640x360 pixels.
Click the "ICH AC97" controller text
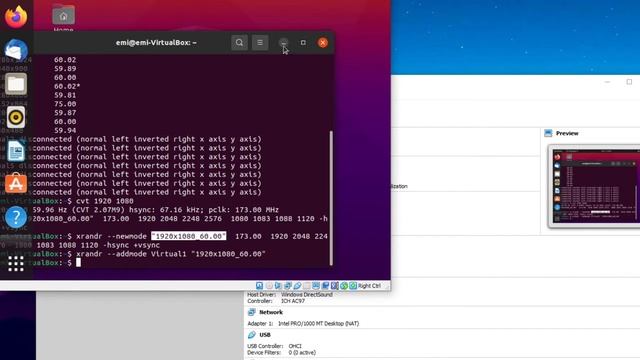pyautogui.click(x=293, y=301)
